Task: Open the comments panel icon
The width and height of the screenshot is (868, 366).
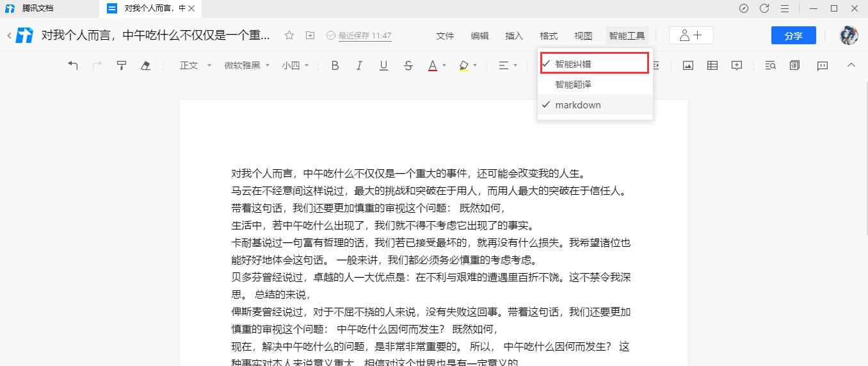Action: (823, 65)
